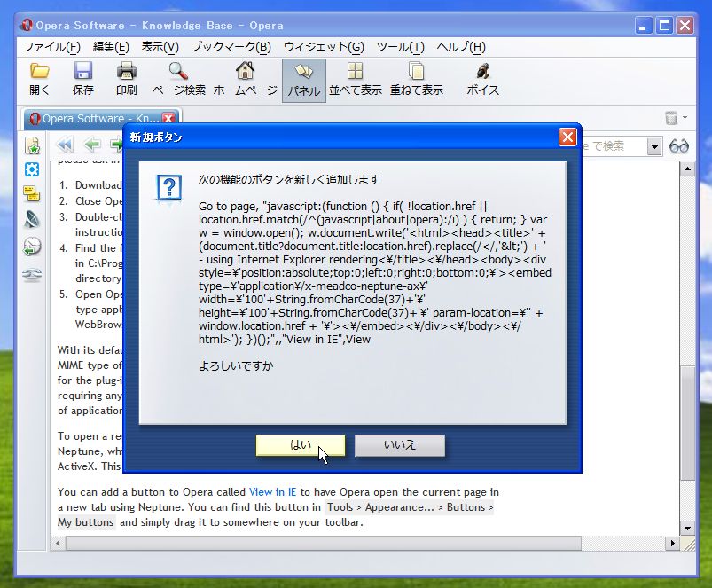Click the 開く (Open) folder toolbar icon

(x=40, y=71)
